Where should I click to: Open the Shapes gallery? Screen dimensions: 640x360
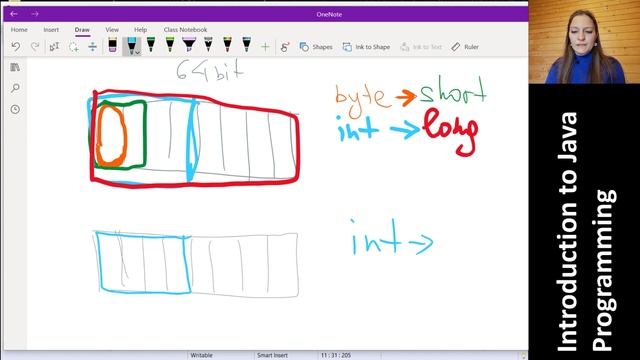pyautogui.click(x=316, y=47)
